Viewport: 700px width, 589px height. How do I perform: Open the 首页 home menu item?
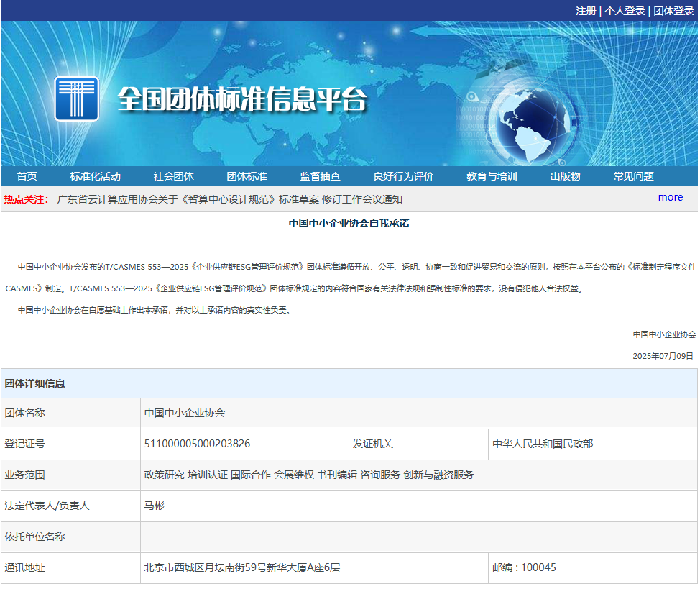coord(27,176)
